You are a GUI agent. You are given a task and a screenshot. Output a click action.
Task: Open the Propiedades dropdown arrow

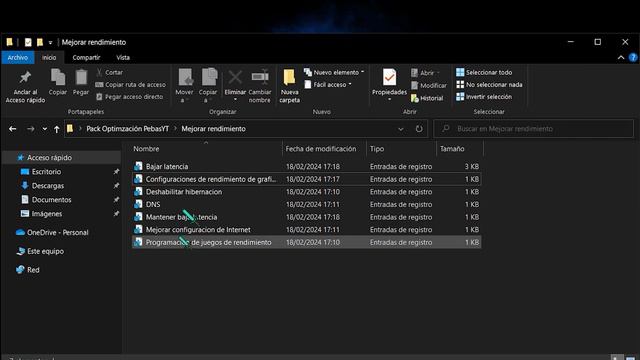[389, 100]
